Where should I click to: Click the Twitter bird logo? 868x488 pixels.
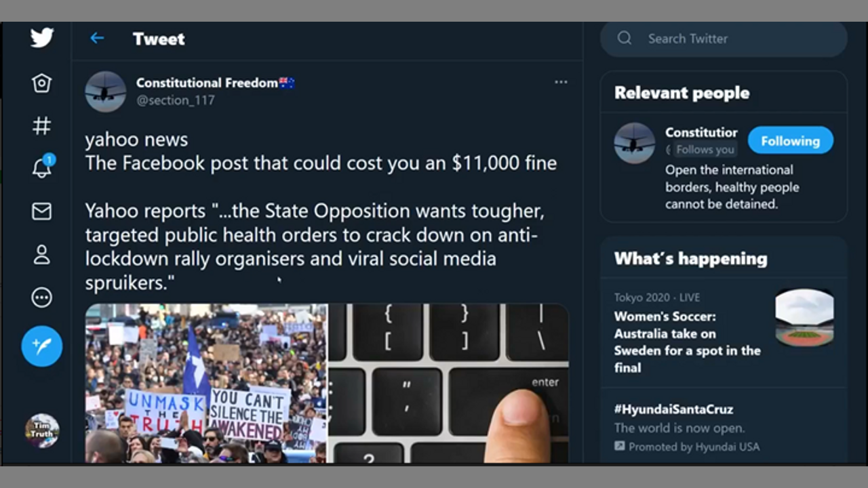point(41,37)
